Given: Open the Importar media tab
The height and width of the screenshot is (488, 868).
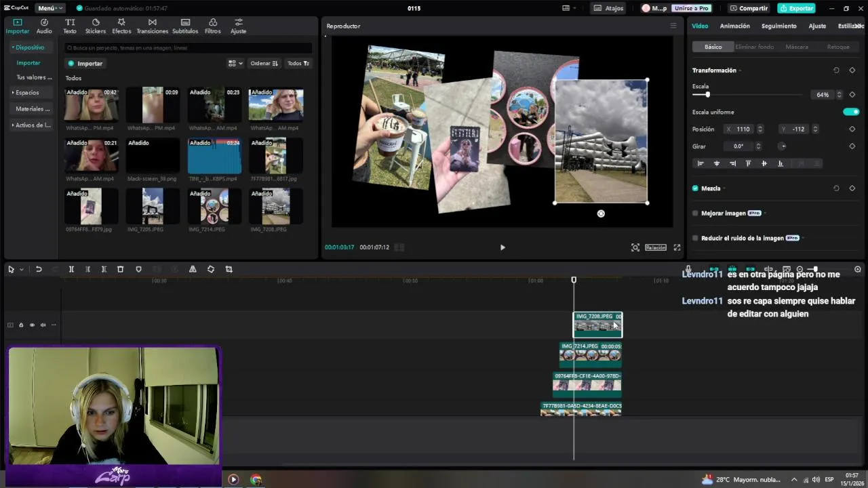Looking at the screenshot, I should pyautogui.click(x=18, y=26).
